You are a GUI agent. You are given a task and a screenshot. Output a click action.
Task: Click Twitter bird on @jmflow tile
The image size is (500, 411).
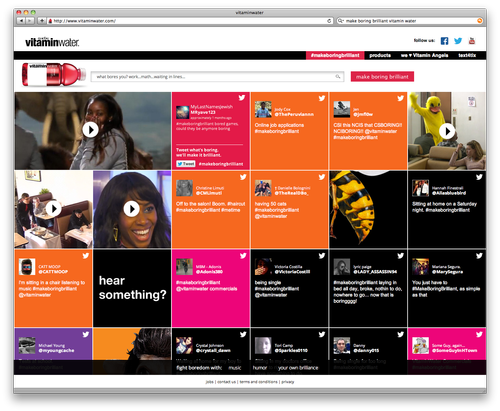(x=400, y=98)
